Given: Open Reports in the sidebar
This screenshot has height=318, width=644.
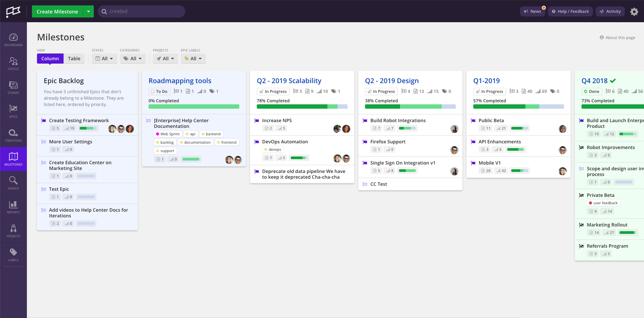Looking at the screenshot, I should pyautogui.click(x=13, y=207).
